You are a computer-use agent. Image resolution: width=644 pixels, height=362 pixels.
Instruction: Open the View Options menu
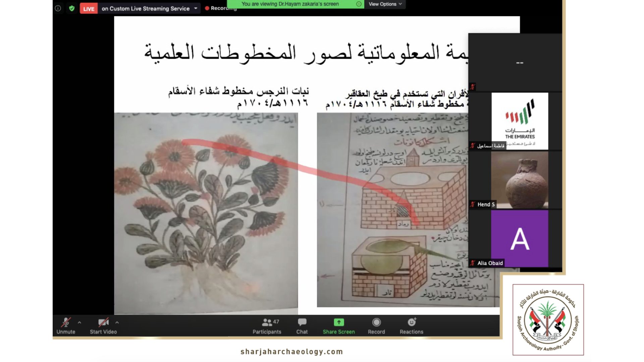(385, 4)
